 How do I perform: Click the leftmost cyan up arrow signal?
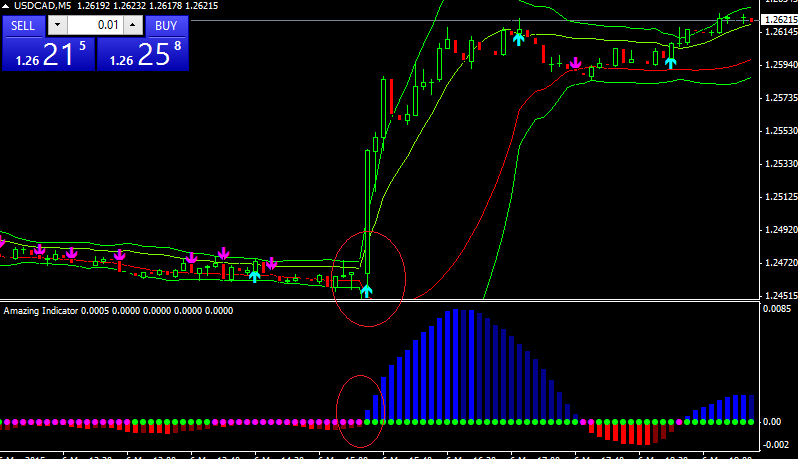point(254,276)
